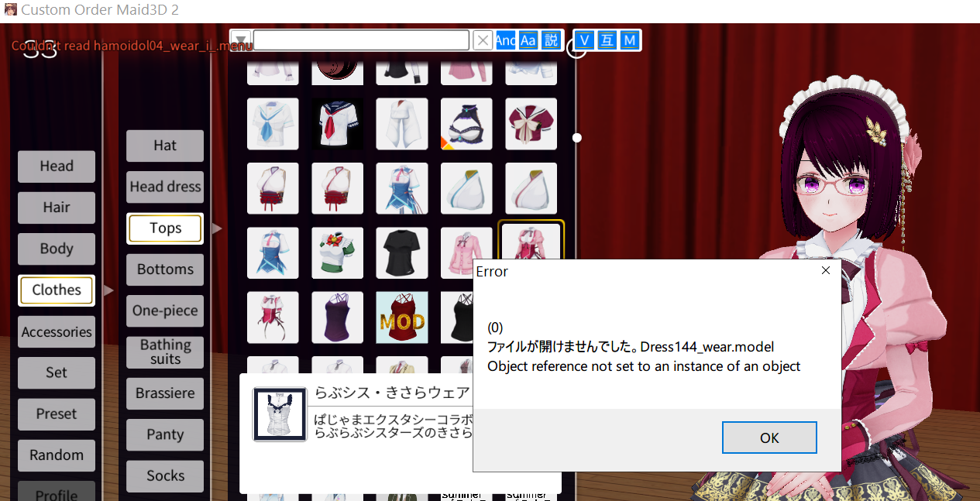Expand arrow next to the Clothes button
Screen dimensions: 980x501
(x=108, y=290)
